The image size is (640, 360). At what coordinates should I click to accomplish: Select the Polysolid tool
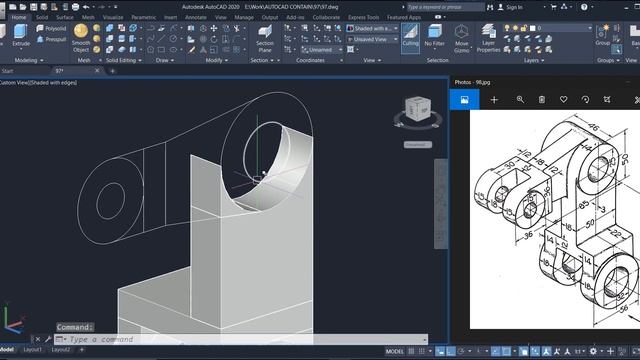(x=51, y=29)
